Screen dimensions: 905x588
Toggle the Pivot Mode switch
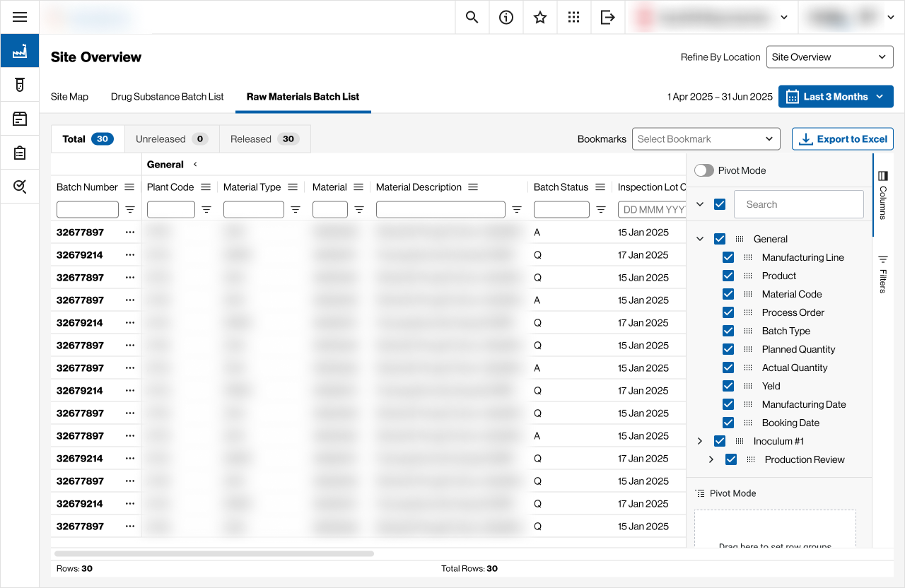point(704,170)
